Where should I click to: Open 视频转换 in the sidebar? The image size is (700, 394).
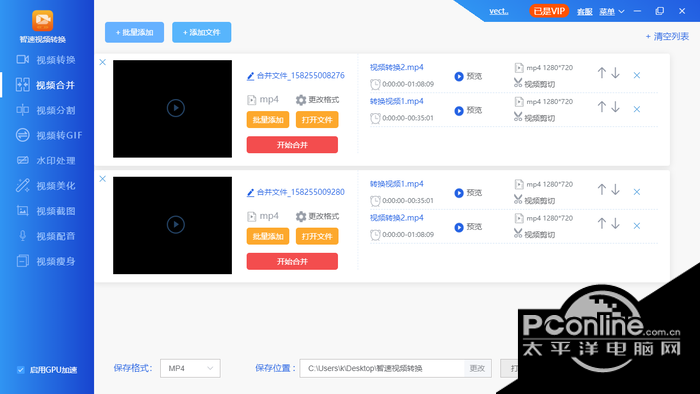click(x=46, y=60)
